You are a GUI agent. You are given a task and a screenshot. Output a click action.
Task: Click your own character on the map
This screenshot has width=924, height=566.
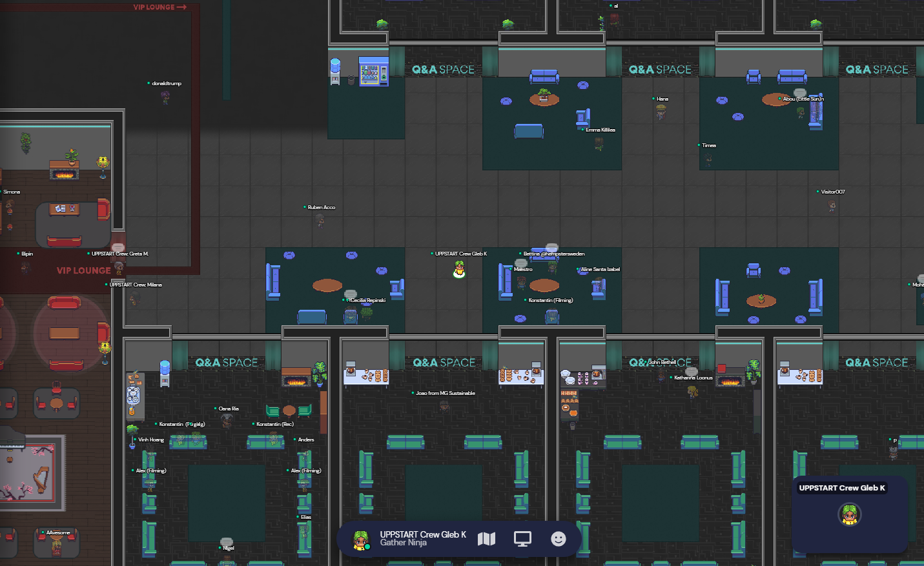[x=459, y=269]
